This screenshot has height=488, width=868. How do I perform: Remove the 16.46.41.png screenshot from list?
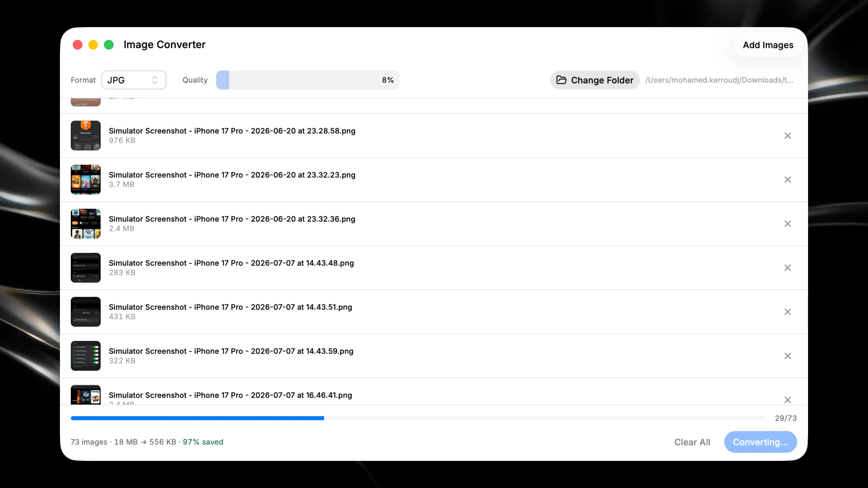pyautogui.click(x=787, y=400)
